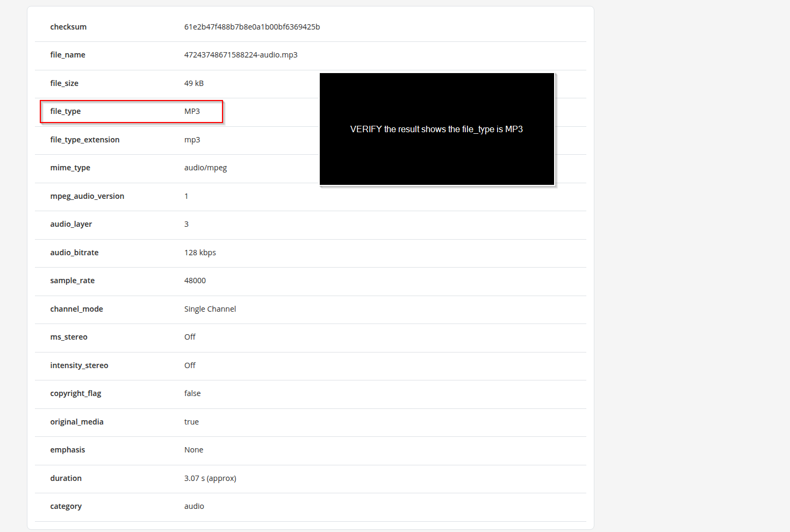Image resolution: width=790 pixels, height=532 pixels.
Task: Select filename 47243748671588224-audio.mp3
Action: (241, 55)
